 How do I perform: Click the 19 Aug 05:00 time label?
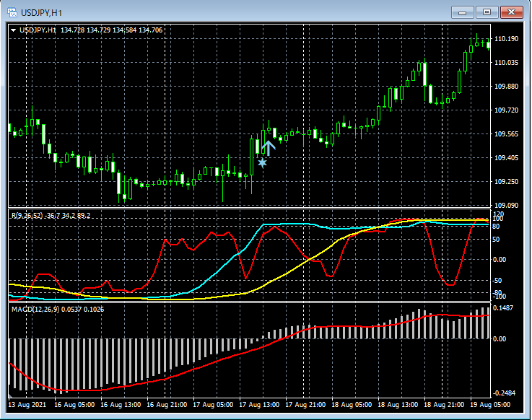click(490, 405)
